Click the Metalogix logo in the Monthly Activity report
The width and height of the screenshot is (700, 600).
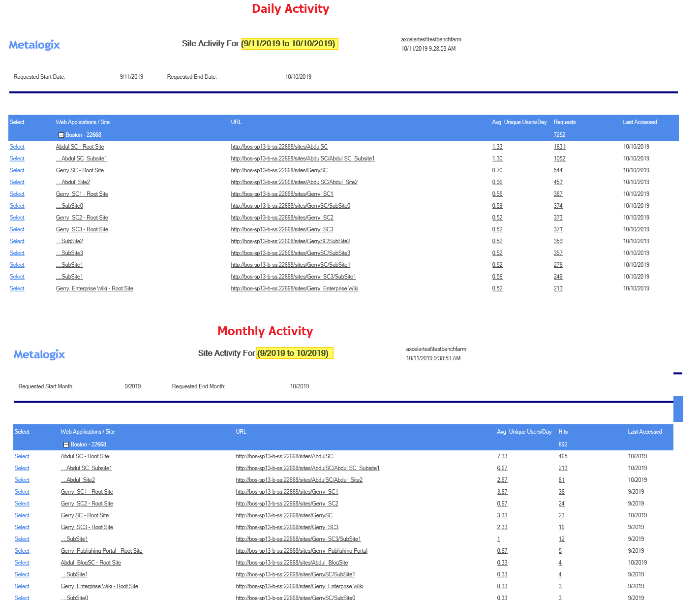(x=39, y=354)
